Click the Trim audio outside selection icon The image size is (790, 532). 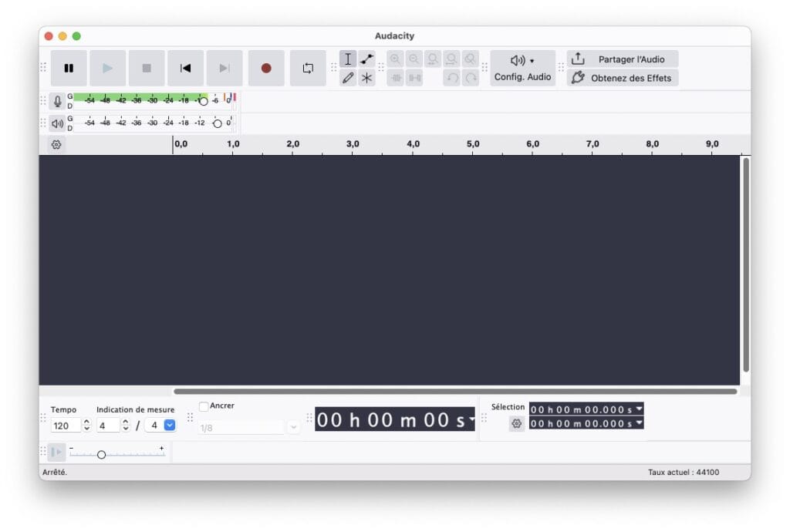(x=395, y=78)
